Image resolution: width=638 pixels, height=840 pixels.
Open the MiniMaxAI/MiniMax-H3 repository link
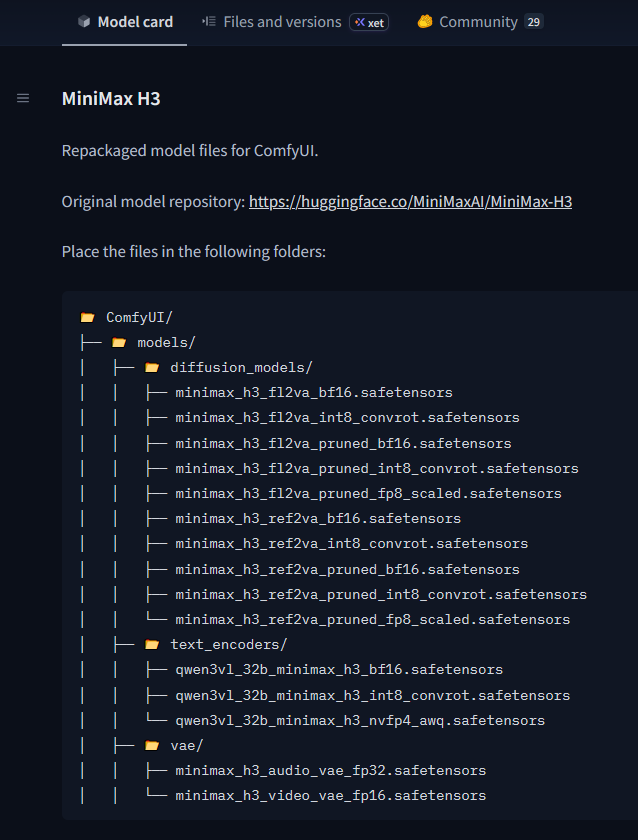pos(410,201)
